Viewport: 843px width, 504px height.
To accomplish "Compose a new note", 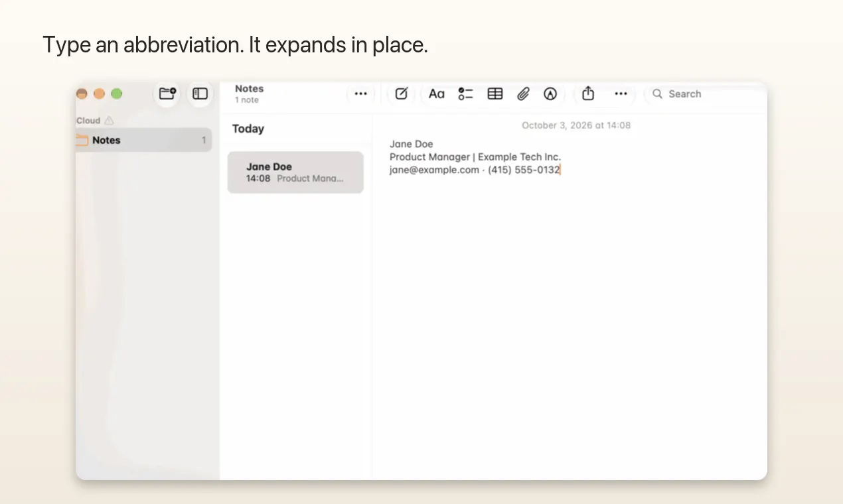I will [x=402, y=94].
